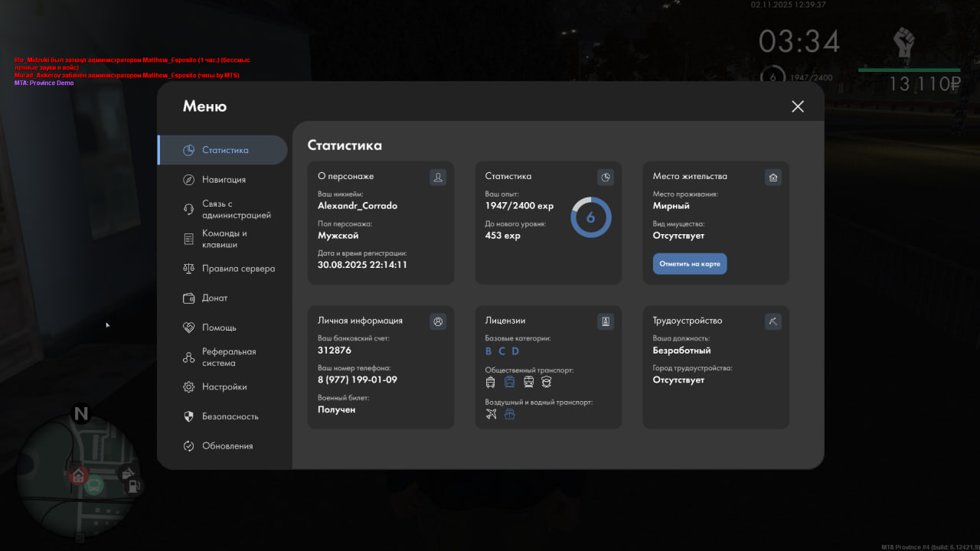Click Отсутствует under Вид имущества

pos(678,236)
